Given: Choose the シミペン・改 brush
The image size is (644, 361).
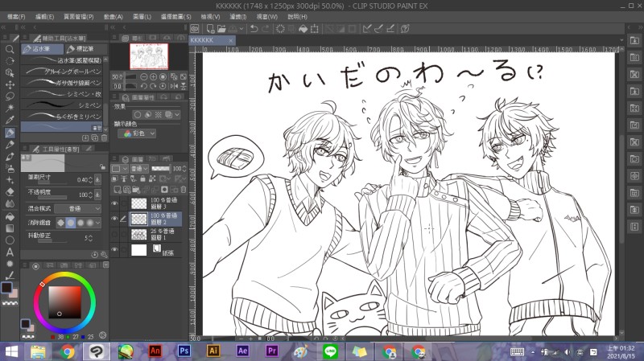Looking at the screenshot, I should [x=62, y=94].
